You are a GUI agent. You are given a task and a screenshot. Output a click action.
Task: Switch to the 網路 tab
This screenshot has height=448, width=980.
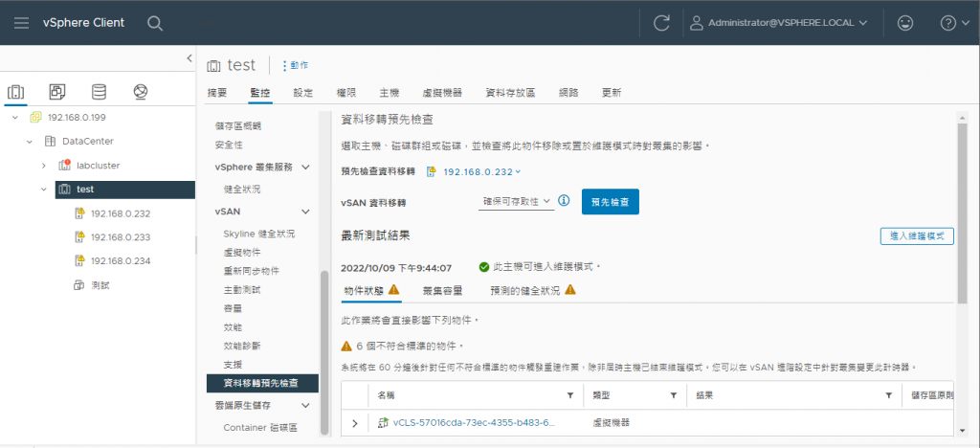pos(568,93)
